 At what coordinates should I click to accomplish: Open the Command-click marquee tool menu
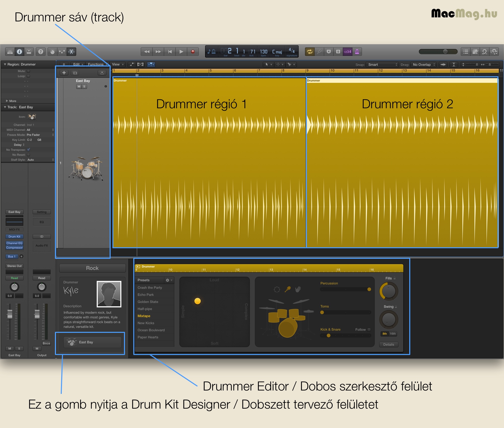pos(279,64)
